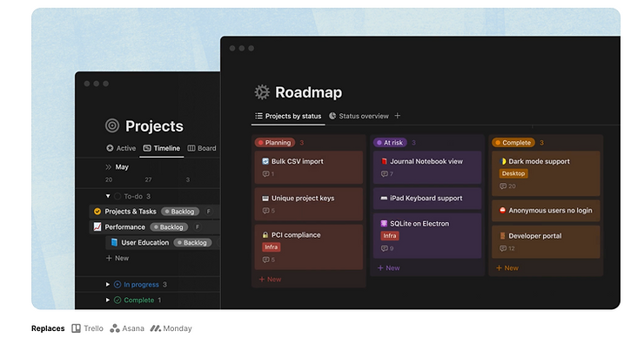Click the Complete status label in Roadmap
The width and height of the screenshot is (644, 338).
coord(513,143)
